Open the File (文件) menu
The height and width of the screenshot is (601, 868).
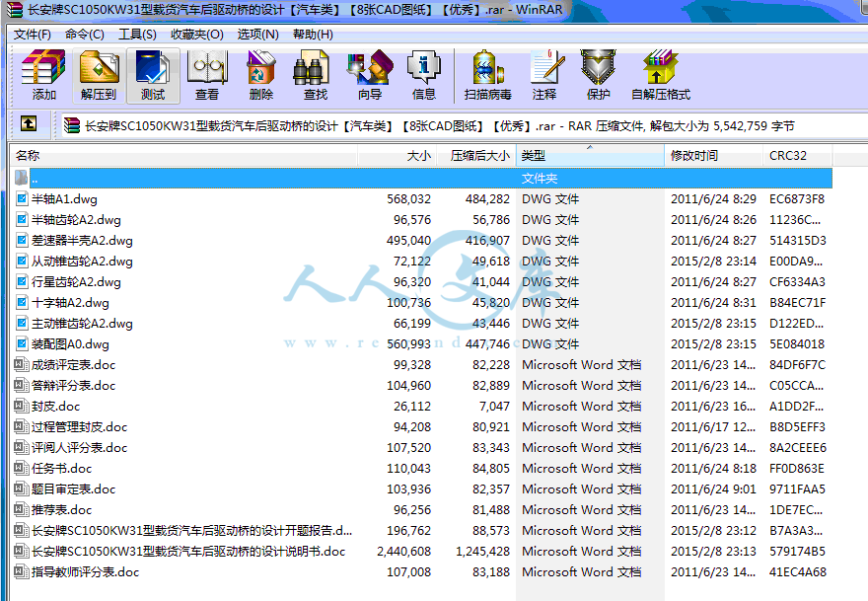pos(33,35)
